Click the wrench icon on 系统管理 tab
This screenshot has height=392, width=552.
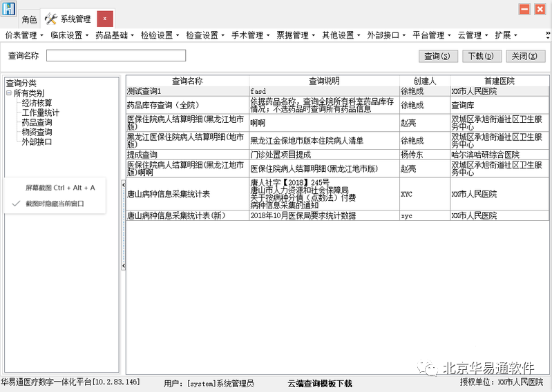point(51,19)
